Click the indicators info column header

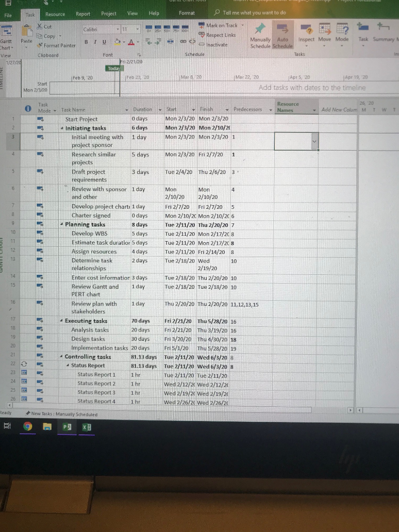click(28, 109)
